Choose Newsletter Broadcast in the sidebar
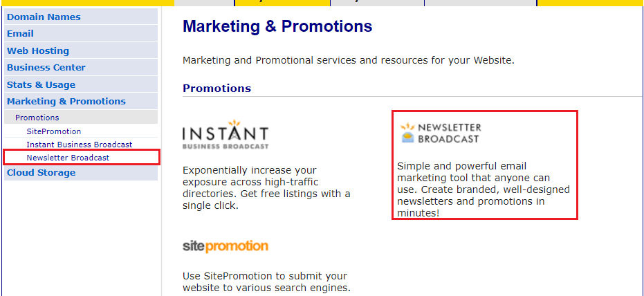This screenshot has width=644, height=296. pos(68,158)
